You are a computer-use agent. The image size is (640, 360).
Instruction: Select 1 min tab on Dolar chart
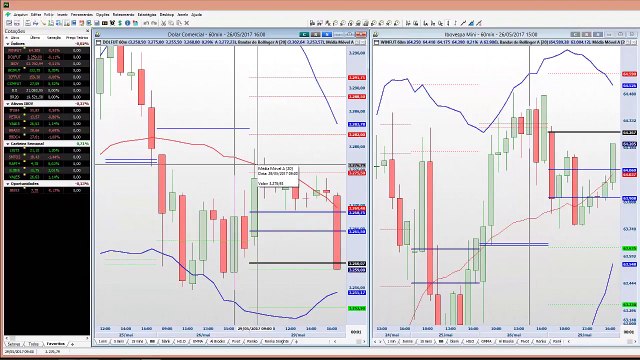102,341
